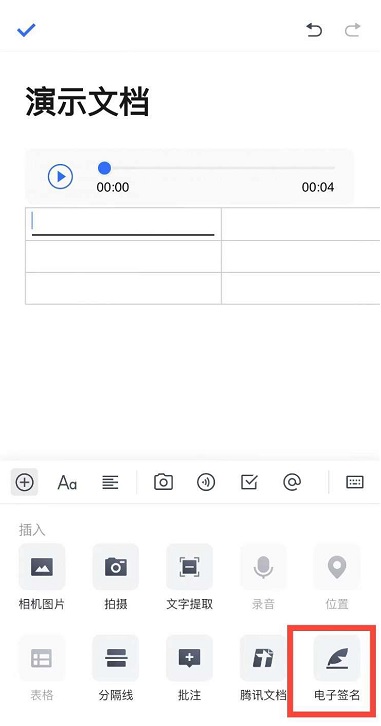The image size is (381, 726).
Task: Click the audio progress slider knob
Action: click(x=105, y=168)
